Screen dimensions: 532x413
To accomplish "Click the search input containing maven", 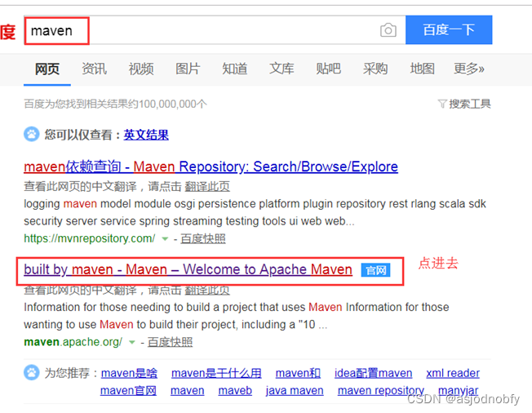I will 215,30.
